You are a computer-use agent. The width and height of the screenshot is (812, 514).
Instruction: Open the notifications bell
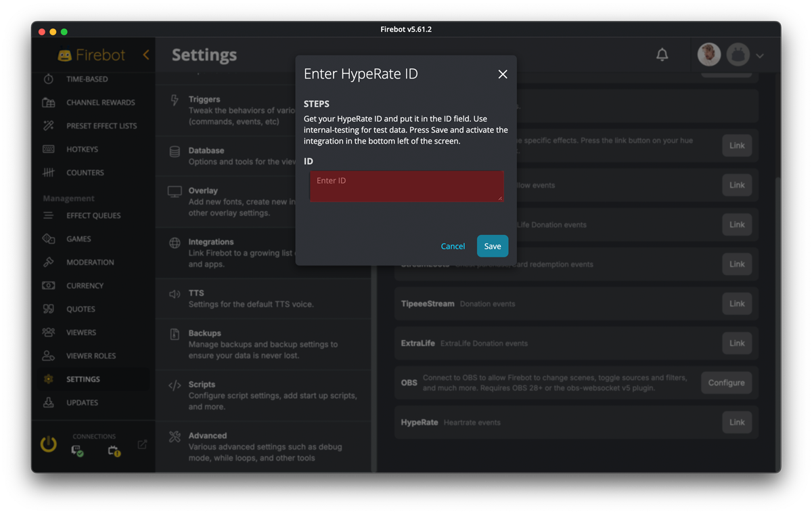[x=662, y=55]
